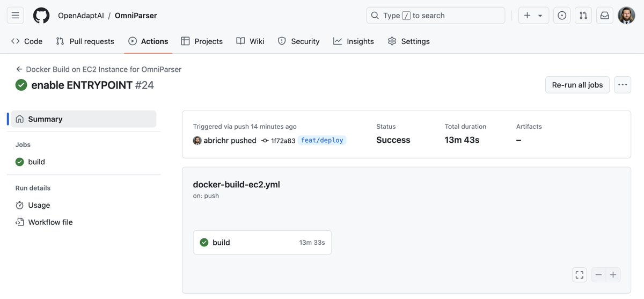Go back to Docker Build on EC2 workflow
644x299 pixels.
[99, 69]
